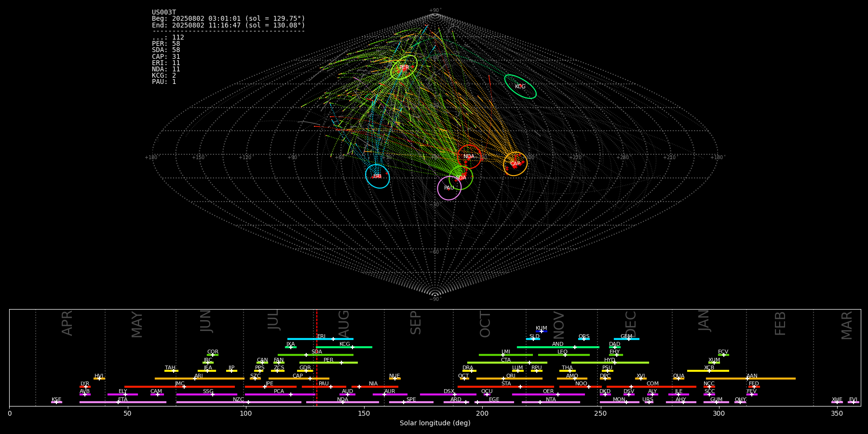Click the End: 20250802 11:16:47 line
Screen dimensions: 868x434
pyautogui.click(x=229, y=25)
